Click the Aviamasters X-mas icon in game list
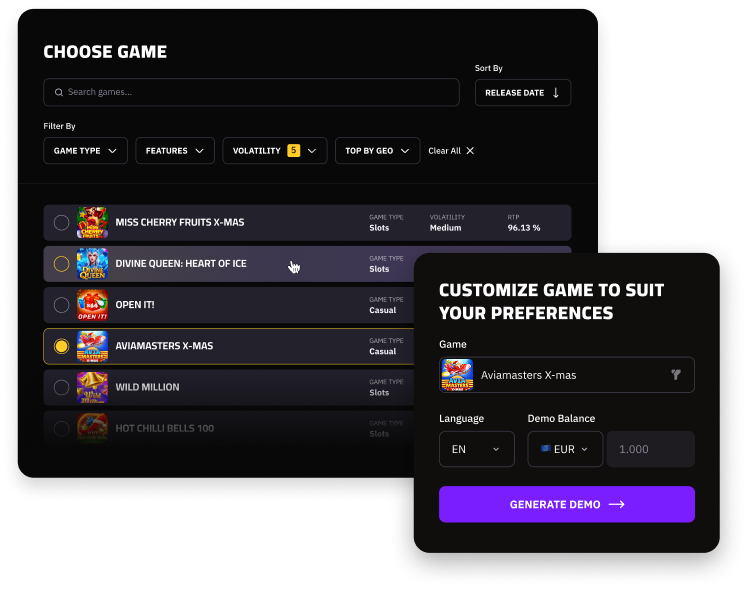 tap(92, 346)
